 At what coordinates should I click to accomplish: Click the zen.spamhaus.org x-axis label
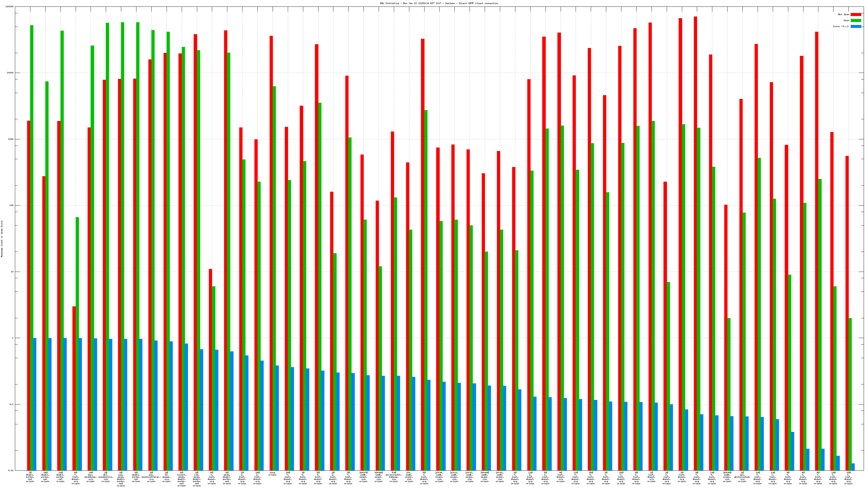pyautogui.click(x=90, y=477)
